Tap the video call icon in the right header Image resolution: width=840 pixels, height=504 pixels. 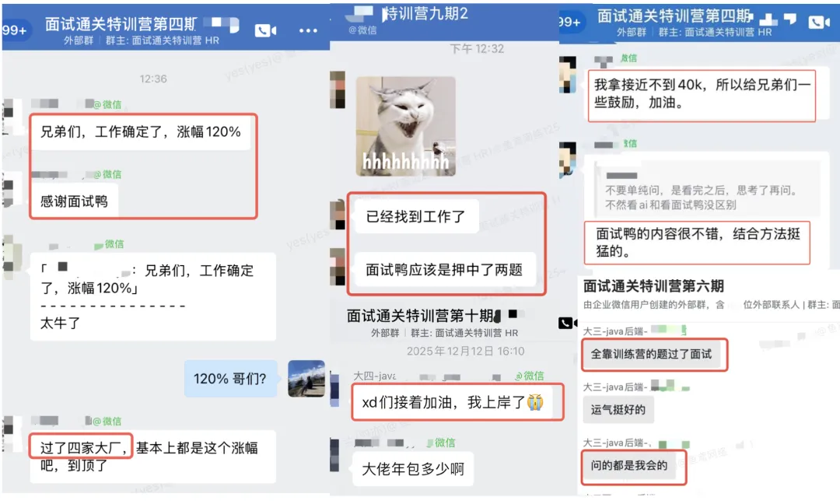coord(819,22)
